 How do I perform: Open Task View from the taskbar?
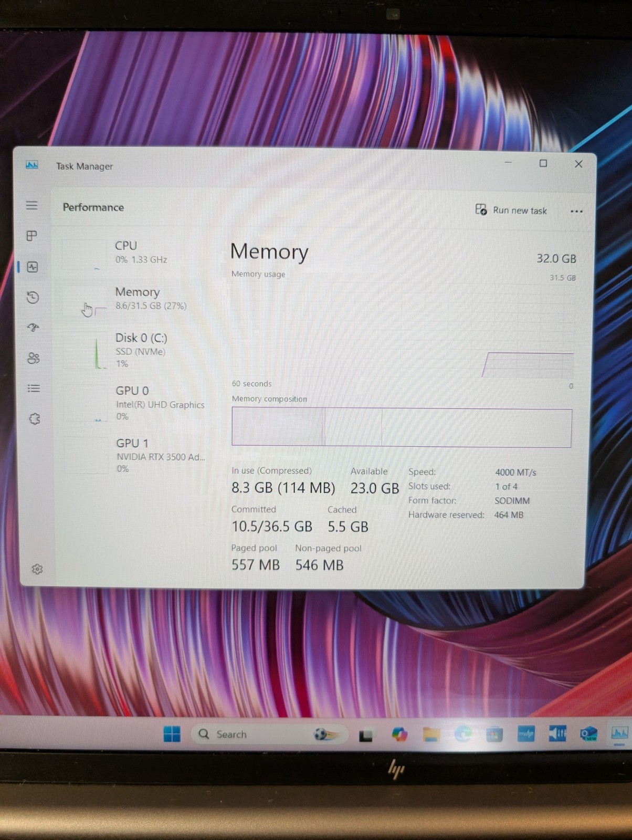click(x=365, y=735)
